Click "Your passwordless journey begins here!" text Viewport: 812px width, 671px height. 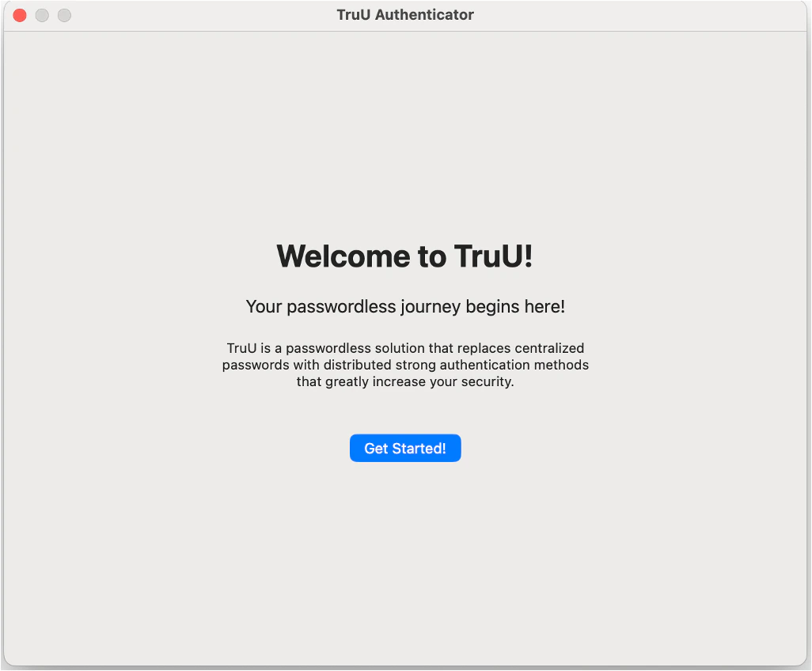coord(405,306)
